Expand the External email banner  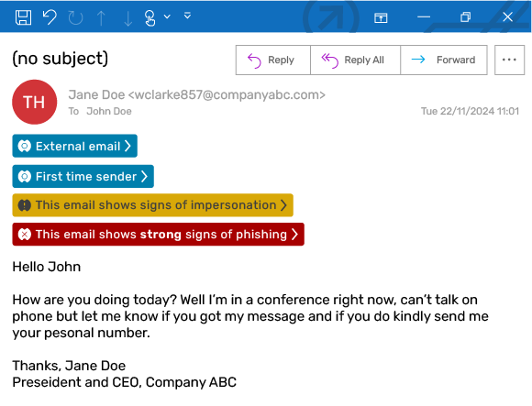[75, 146]
